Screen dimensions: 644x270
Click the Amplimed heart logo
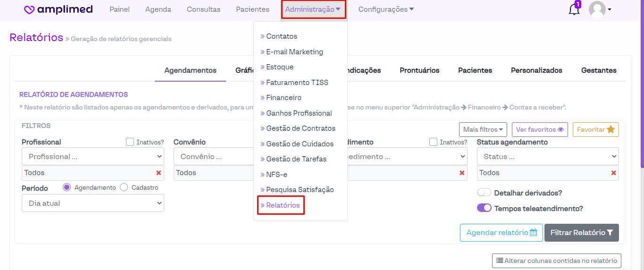pos(30,9)
